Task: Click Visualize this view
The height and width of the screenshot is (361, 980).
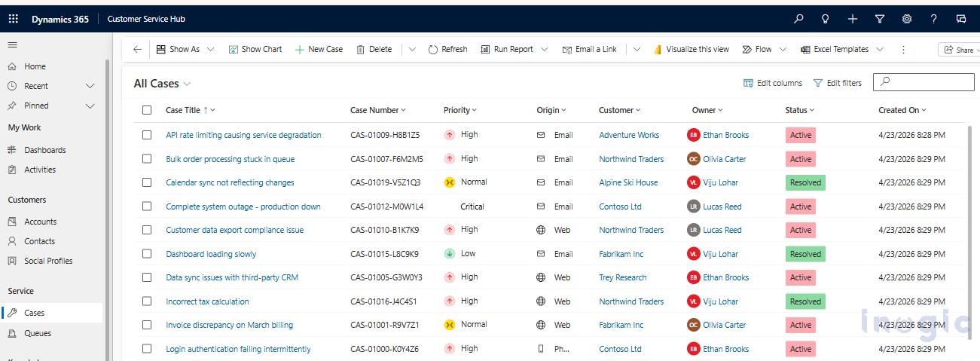Action: click(x=691, y=49)
